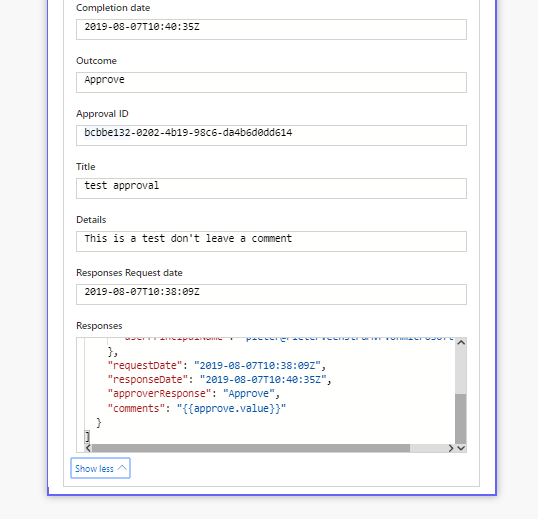Viewport: 538px width, 519px height.
Task: Click the closing square bracket in JSON
Action: coord(87,437)
